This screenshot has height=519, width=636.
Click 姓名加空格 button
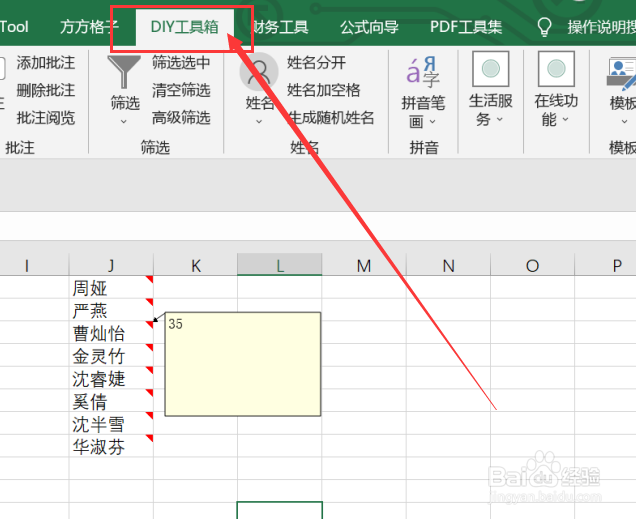(324, 90)
